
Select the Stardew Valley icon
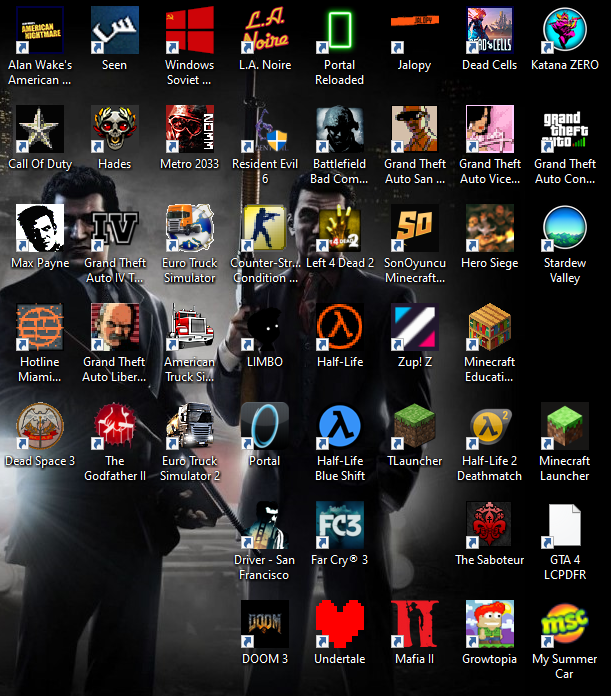point(564,229)
